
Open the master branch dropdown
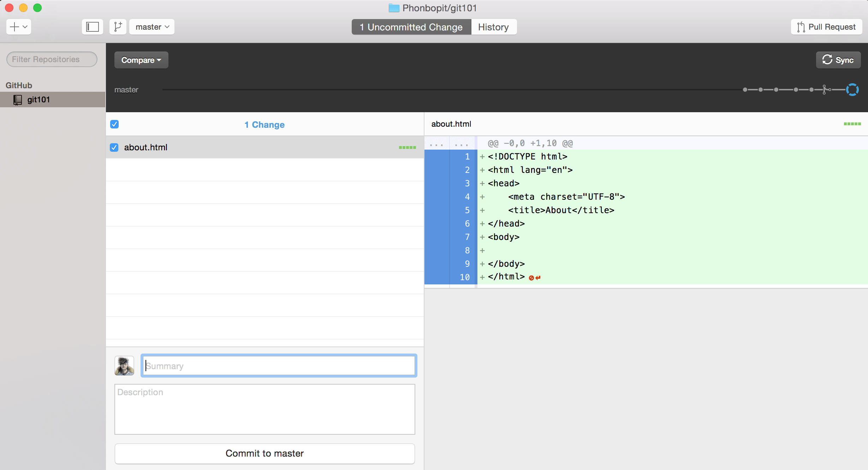[x=152, y=27]
